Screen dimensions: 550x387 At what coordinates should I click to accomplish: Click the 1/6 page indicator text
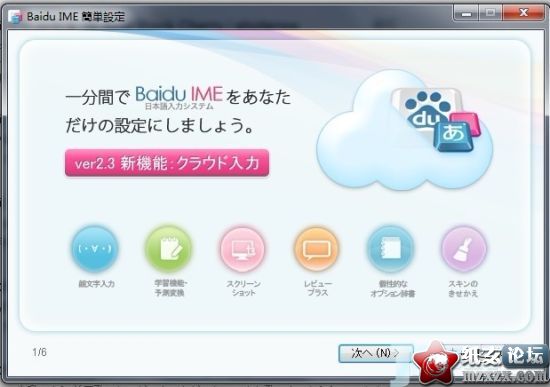click(x=39, y=352)
